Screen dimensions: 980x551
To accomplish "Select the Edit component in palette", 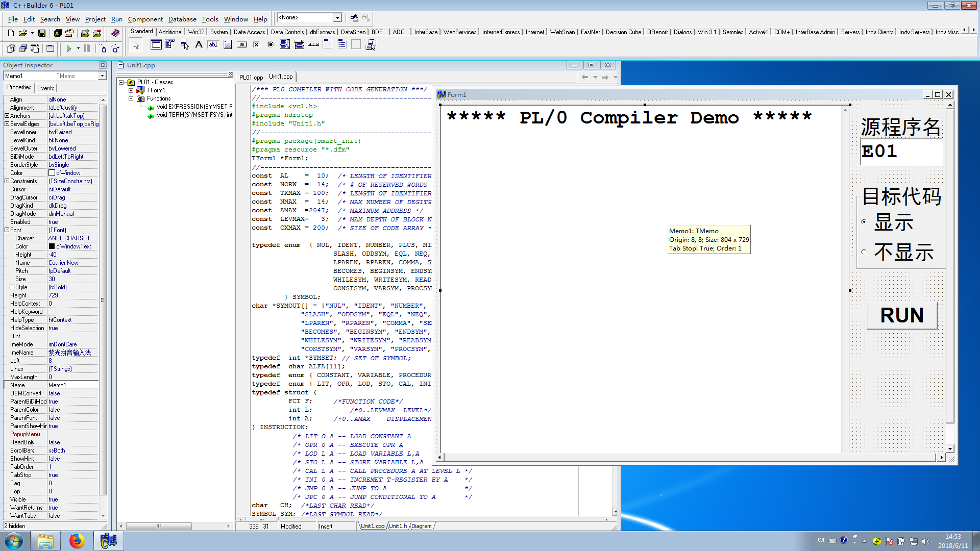I will point(213,45).
